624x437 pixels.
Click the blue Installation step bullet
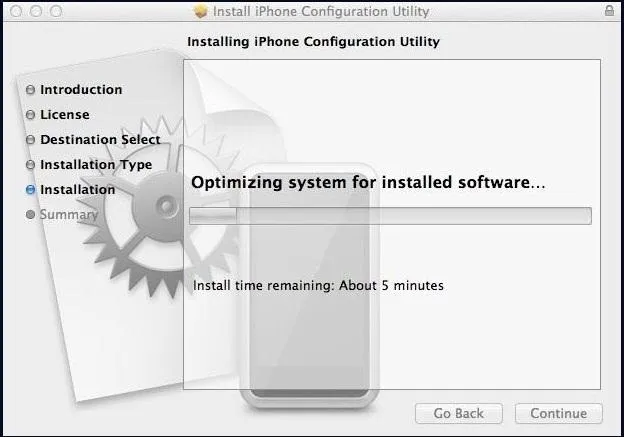pos(30,190)
